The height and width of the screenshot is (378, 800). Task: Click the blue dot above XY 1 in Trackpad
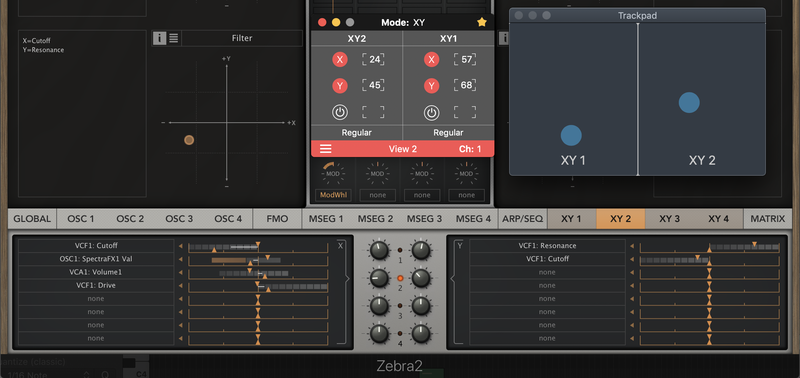pos(571,136)
